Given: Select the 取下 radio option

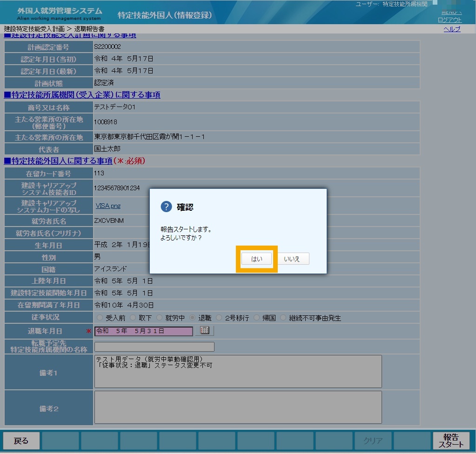Looking at the screenshot, I should coord(133,318).
